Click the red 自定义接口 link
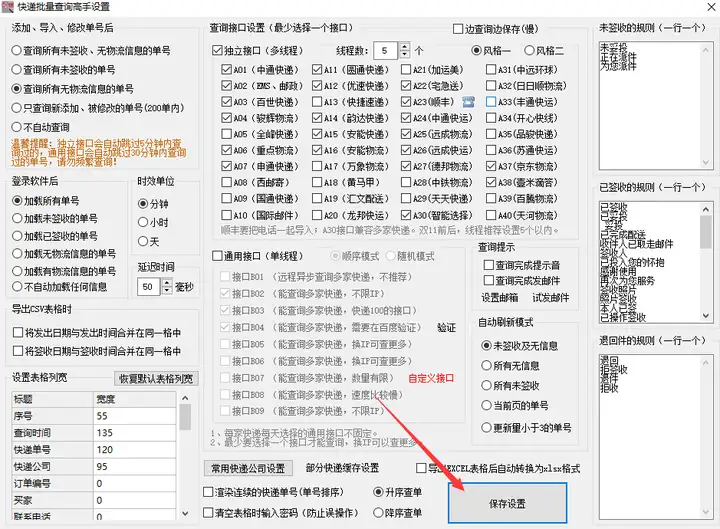 (x=431, y=378)
